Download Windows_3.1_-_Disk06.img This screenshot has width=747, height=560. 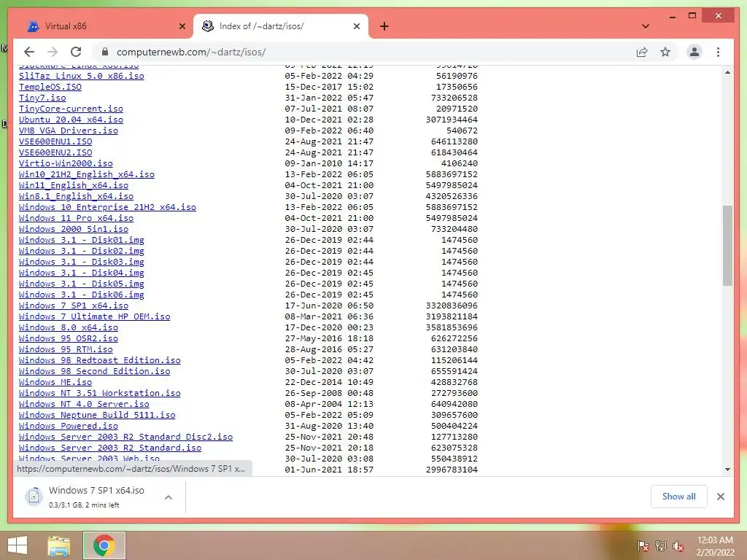pos(82,295)
